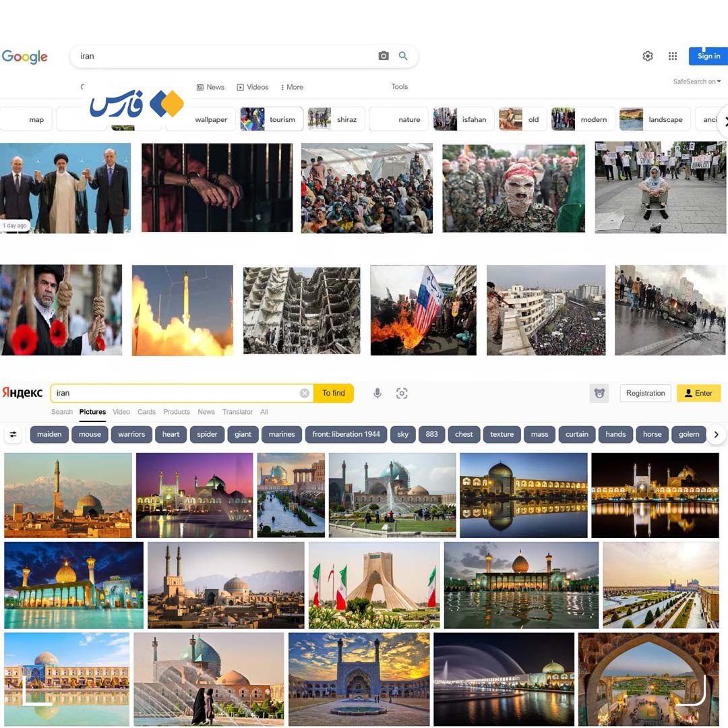Viewport: 728px width, 728px height.
Task: Expand the SafeSearch on dropdown
Action: [697, 82]
